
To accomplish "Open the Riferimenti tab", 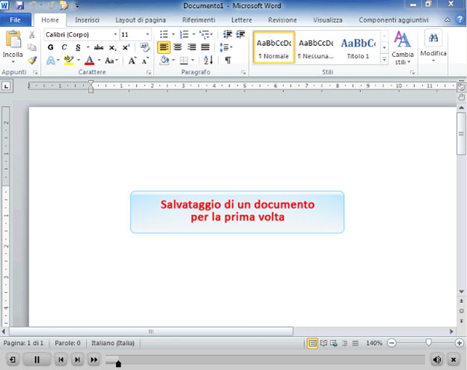I will tap(199, 20).
